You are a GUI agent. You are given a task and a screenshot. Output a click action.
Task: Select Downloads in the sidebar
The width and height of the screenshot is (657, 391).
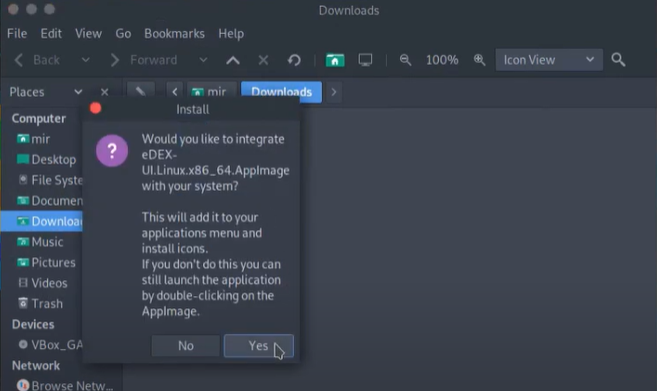[42, 221]
